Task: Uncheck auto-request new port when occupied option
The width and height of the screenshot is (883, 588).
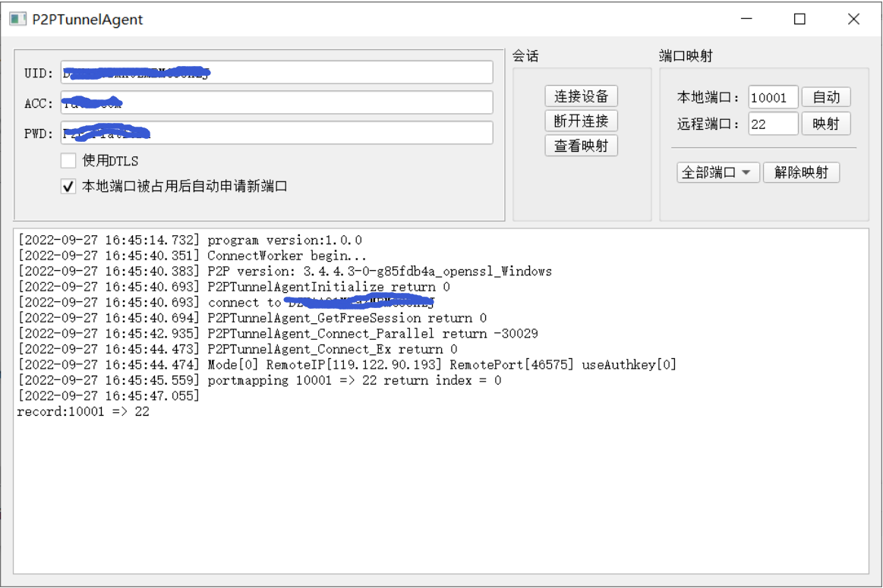Action: click(x=68, y=186)
